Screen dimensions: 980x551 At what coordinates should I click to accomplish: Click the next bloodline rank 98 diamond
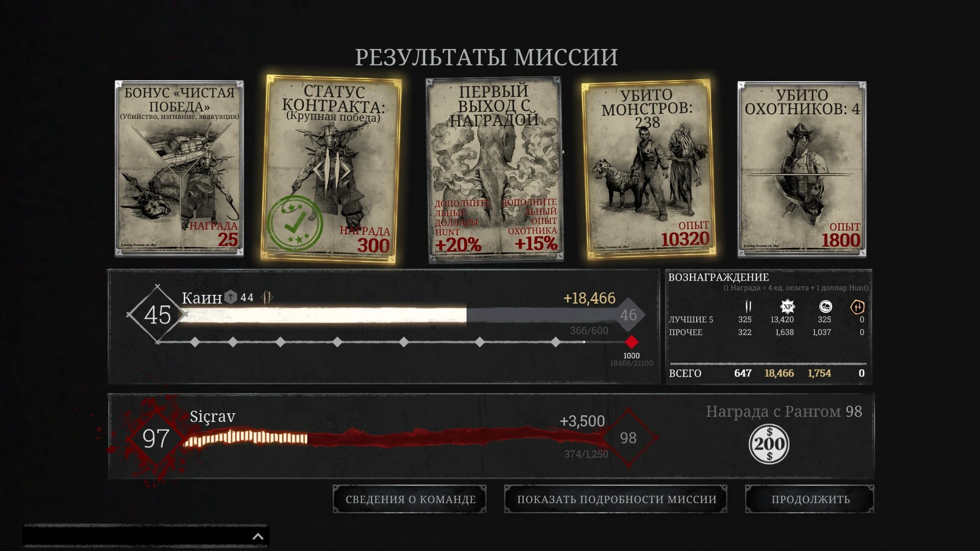tap(628, 438)
